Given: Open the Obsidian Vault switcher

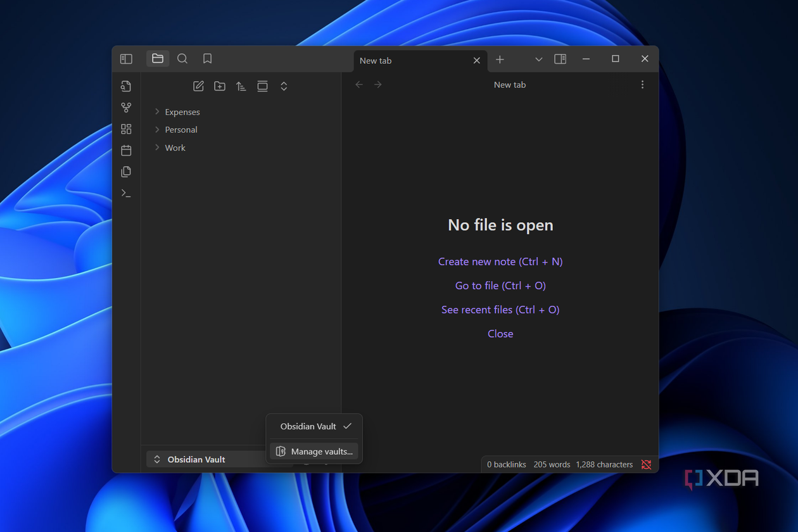Looking at the screenshot, I should click(206, 459).
